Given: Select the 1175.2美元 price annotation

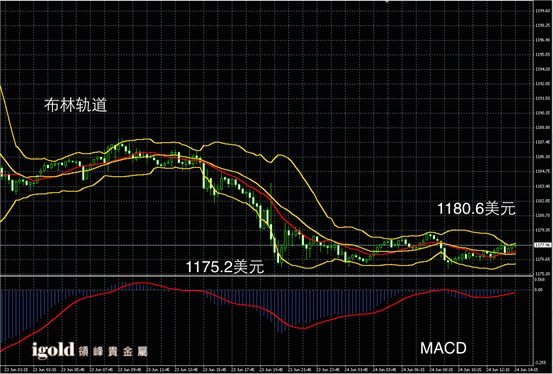Looking at the screenshot, I should pyautogui.click(x=225, y=267).
